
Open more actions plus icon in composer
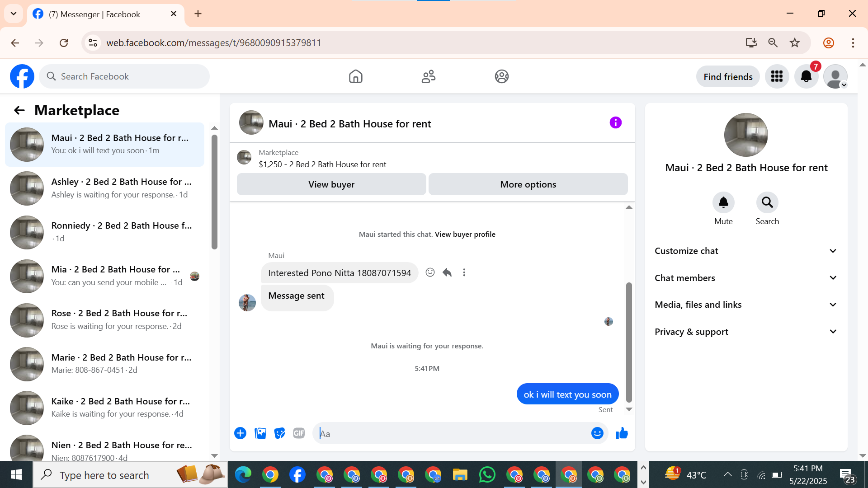[x=240, y=433]
